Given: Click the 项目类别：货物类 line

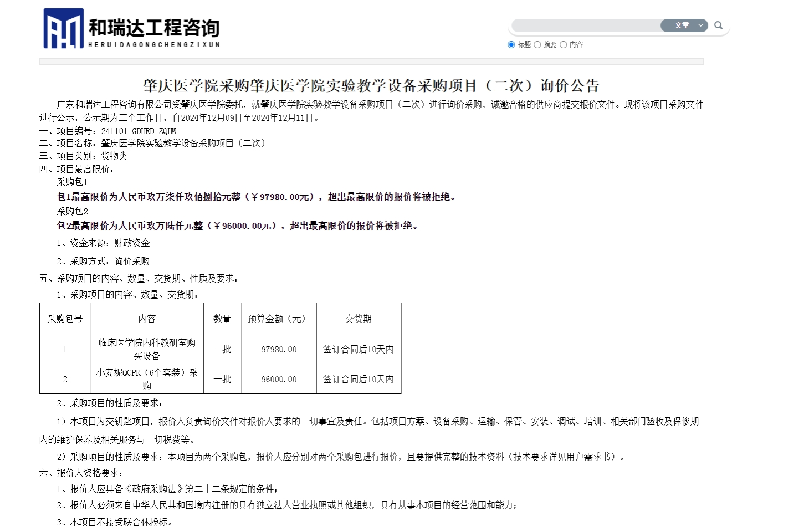Looking at the screenshot, I should click(x=83, y=156).
